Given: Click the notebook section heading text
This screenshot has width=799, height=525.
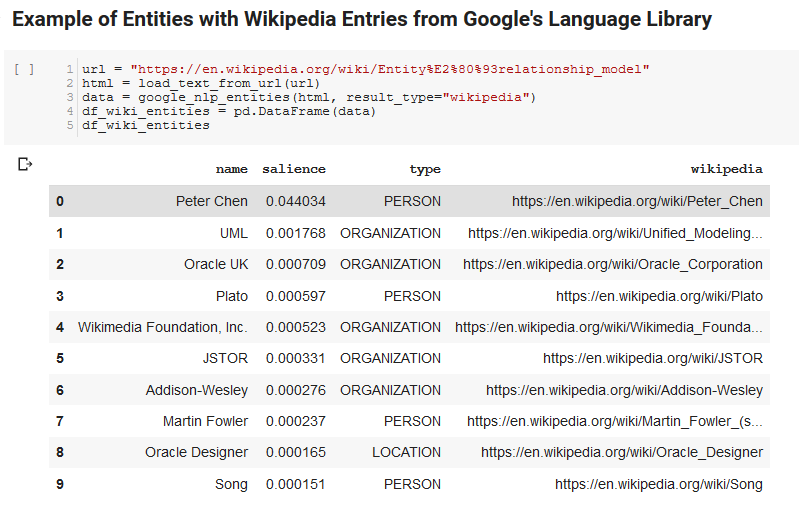Looking at the screenshot, I should (362, 19).
